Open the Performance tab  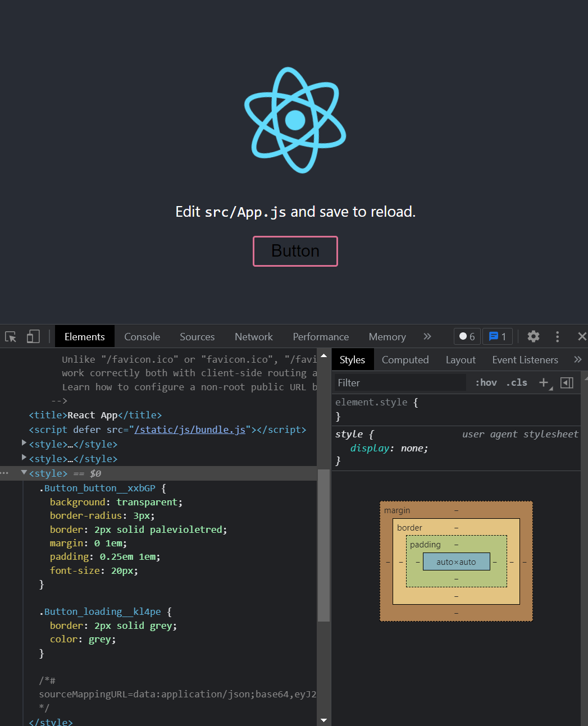321,336
